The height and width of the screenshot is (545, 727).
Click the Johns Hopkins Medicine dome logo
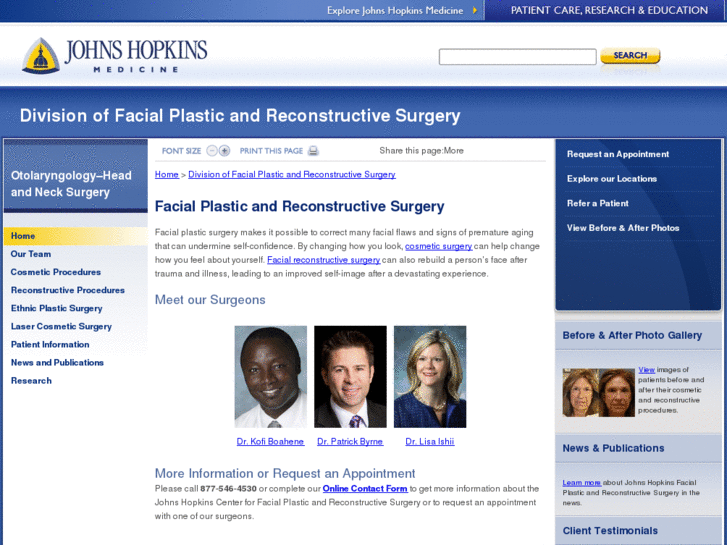(x=41, y=56)
